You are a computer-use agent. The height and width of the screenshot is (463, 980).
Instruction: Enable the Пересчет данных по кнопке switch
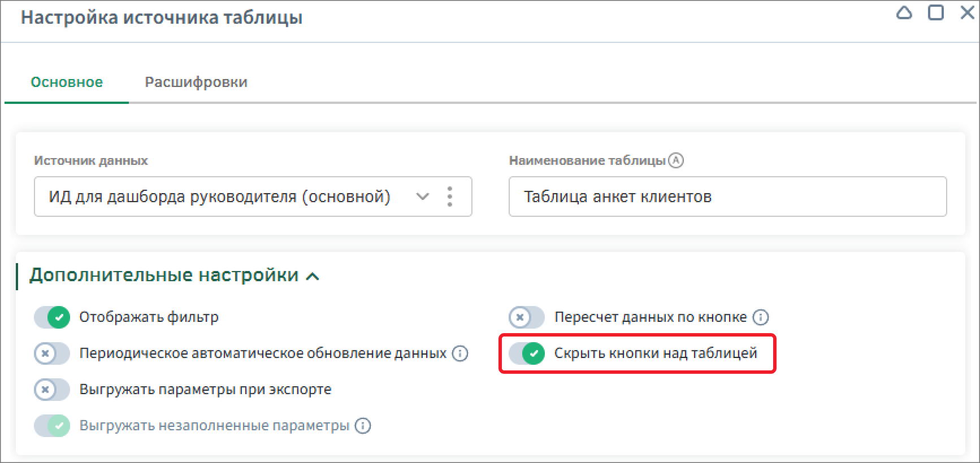point(527,317)
